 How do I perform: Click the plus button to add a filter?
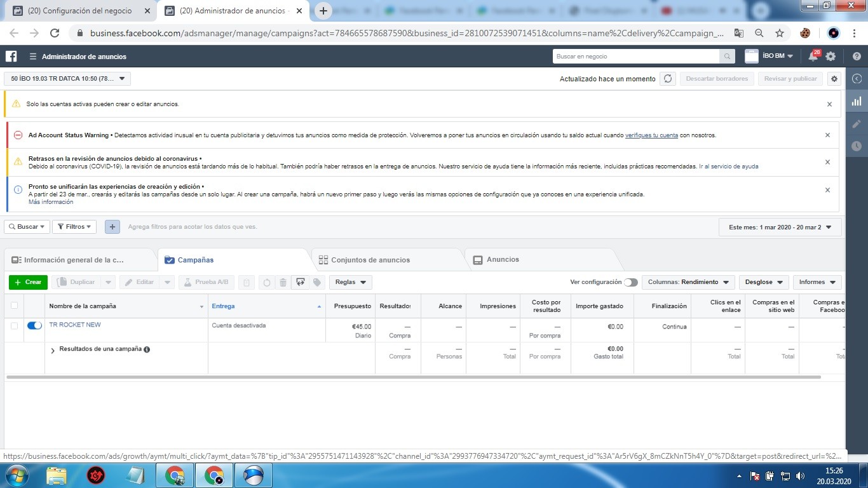point(112,227)
